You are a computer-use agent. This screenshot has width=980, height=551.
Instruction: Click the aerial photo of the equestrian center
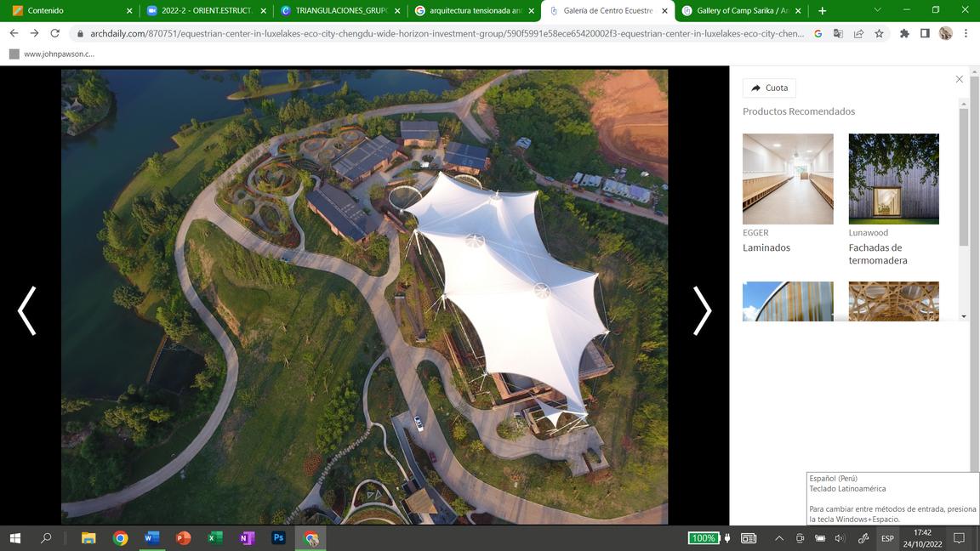pyautogui.click(x=364, y=297)
